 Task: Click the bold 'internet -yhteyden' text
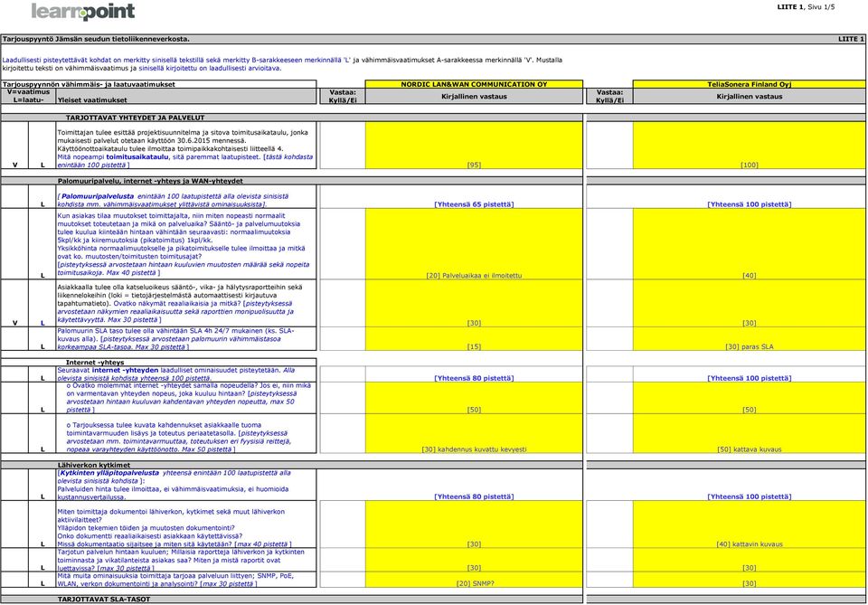click(x=125, y=370)
